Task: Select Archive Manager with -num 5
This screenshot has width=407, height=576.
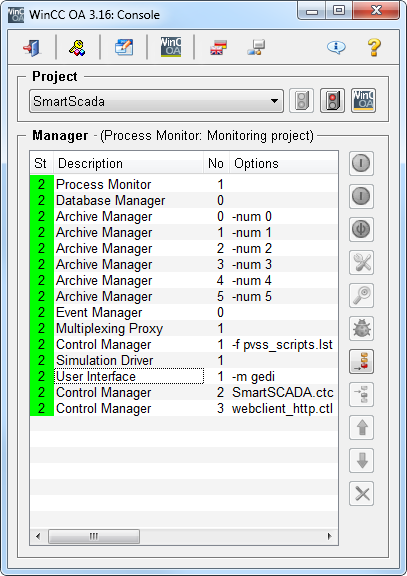Action: point(184,296)
